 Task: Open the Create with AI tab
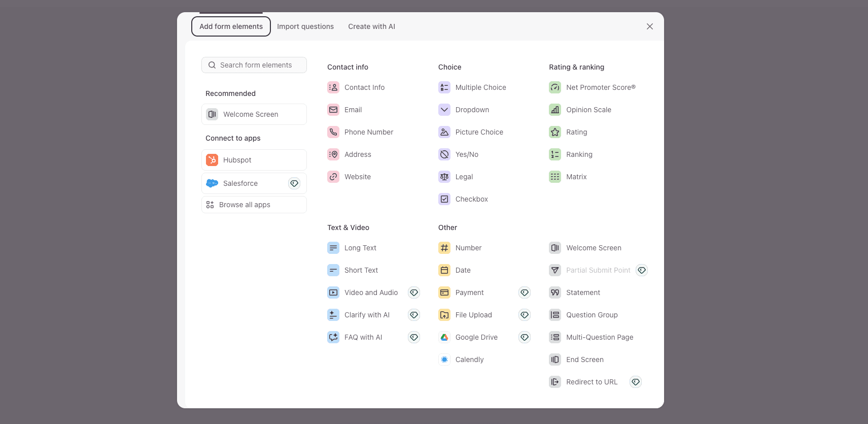pos(371,26)
